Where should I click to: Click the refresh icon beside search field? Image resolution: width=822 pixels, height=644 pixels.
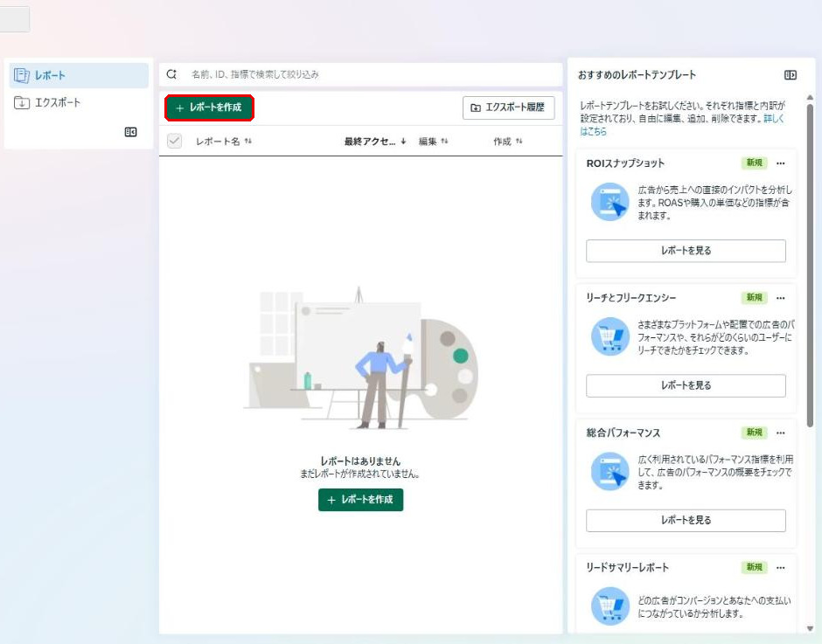(x=171, y=74)
